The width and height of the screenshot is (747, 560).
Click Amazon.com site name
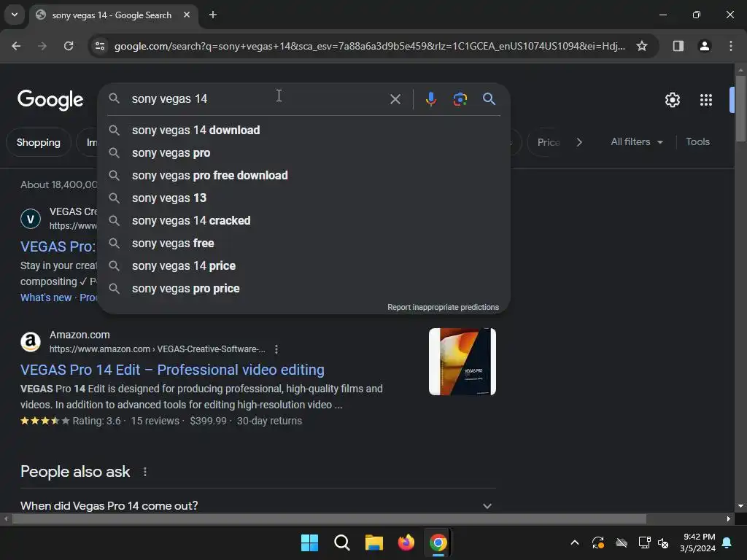point(80,335)
